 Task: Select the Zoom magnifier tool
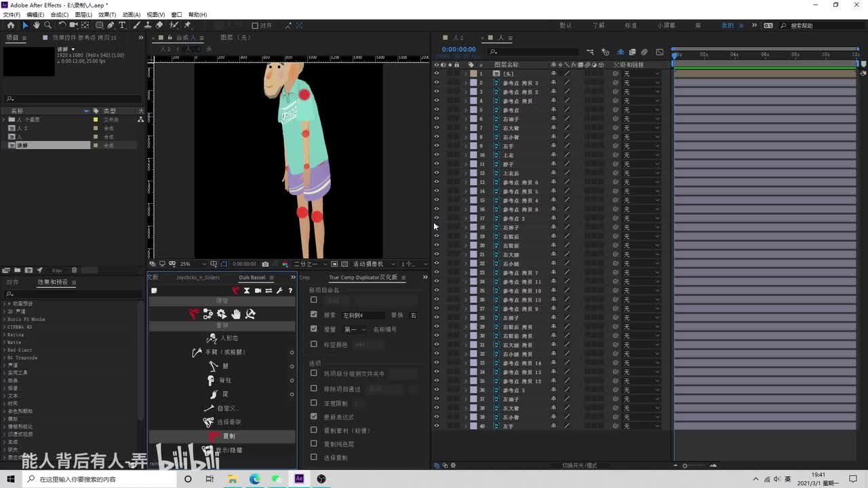coord(47,25)
